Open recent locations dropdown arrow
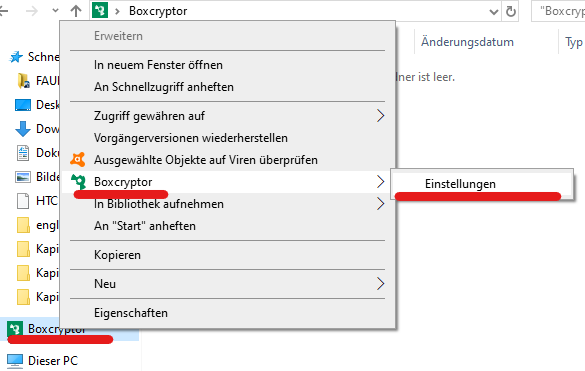Viewport: 585px width, 371px height. pyautogui.click(x=55, y=10)
